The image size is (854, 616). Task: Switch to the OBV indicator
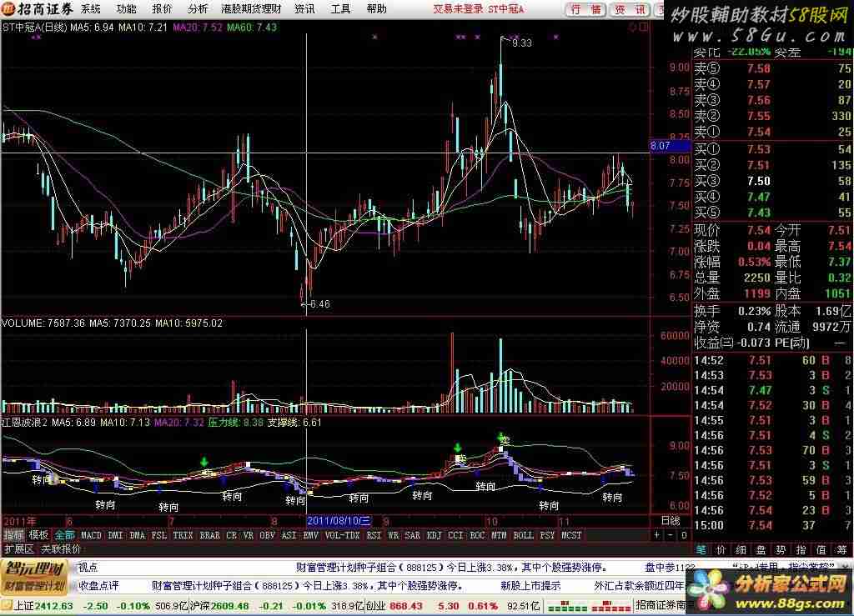coord(267,535)
